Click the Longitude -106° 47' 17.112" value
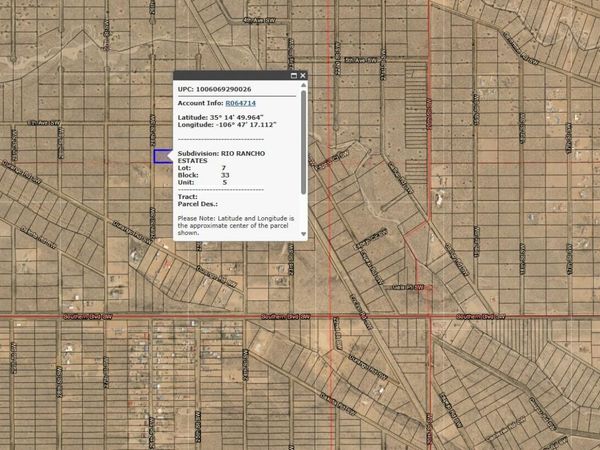Image resolution: width=600 pixels, height=450 pixels. pyautogui.click(x=245, y=125)
